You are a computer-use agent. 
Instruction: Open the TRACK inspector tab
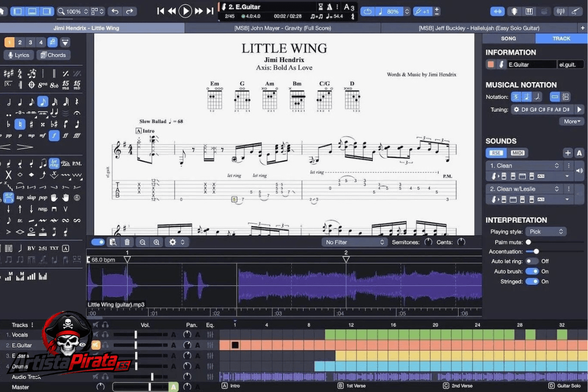click(561, 39)
